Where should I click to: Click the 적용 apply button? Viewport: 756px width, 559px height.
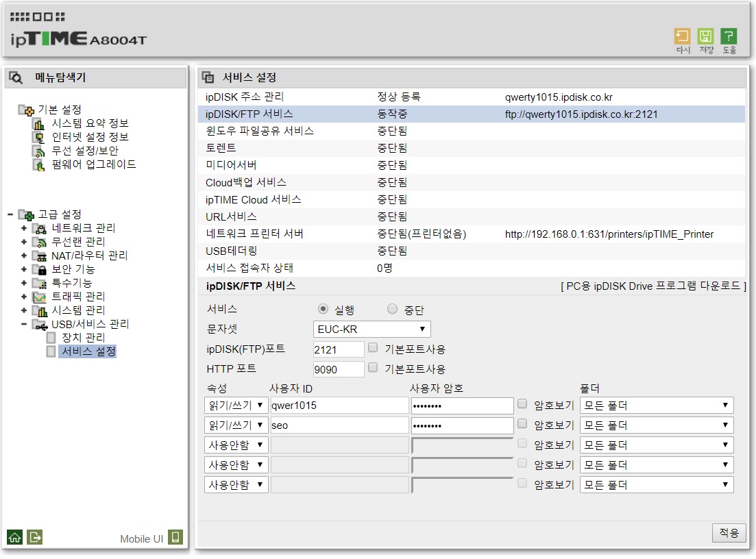[729, 532]
